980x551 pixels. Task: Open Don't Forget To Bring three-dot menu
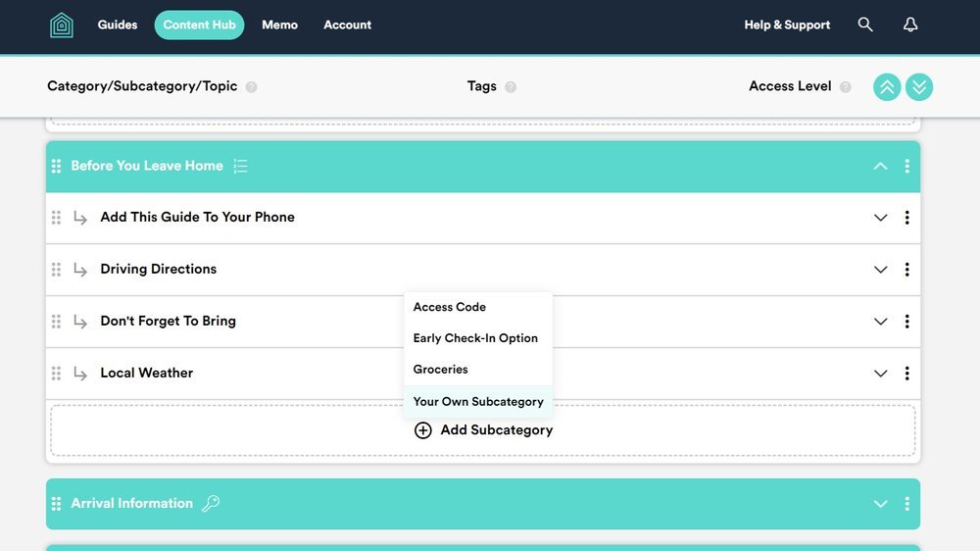906,321
